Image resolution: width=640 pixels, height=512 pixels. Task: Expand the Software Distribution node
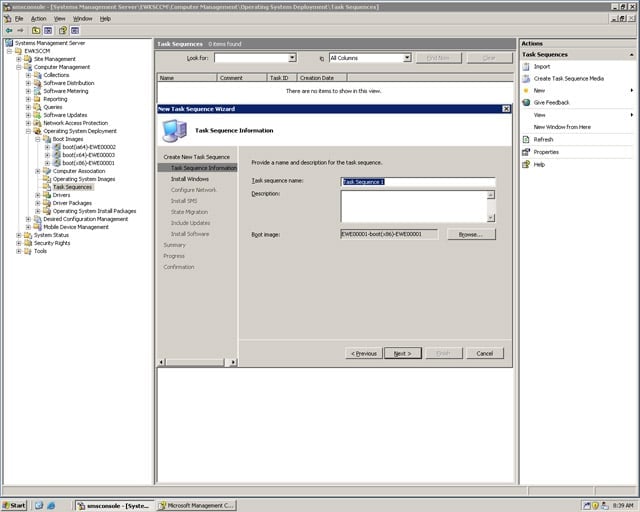click(x=28, y=83)
